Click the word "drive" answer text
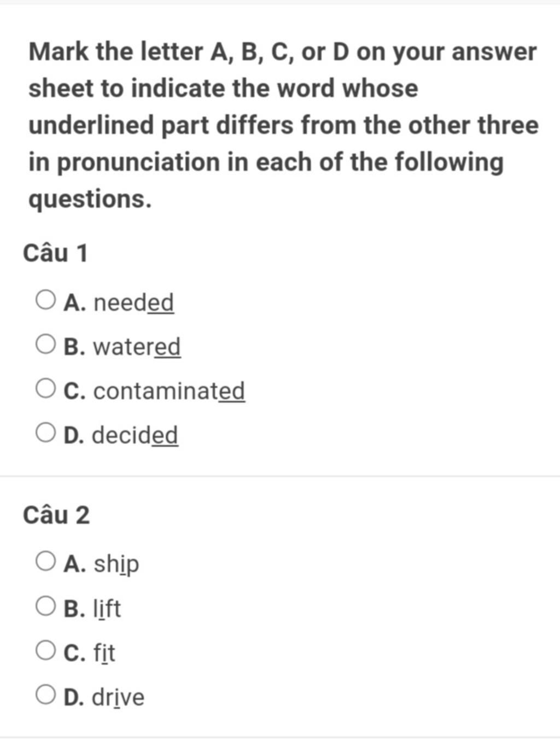 [118, 697]
